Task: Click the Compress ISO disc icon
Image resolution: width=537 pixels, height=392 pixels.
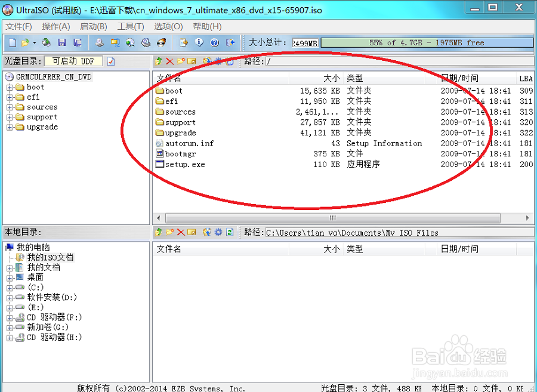Action: point(146,42)
